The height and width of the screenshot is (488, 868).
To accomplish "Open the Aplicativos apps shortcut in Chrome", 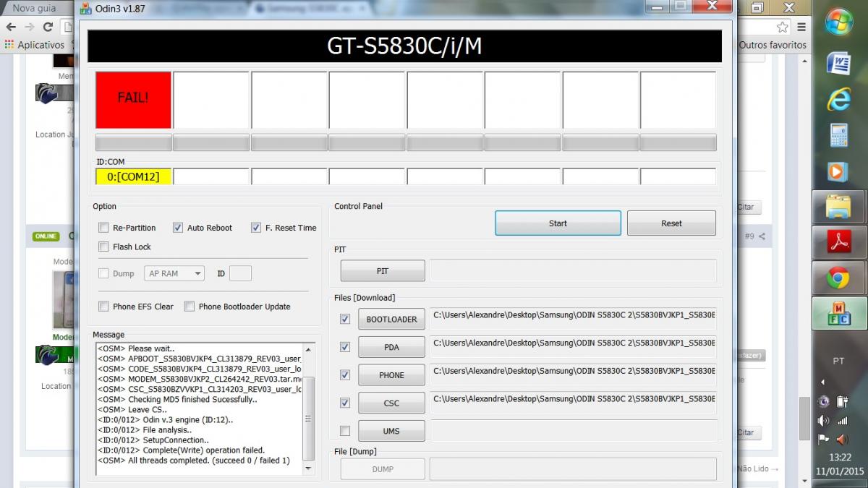I will click(34, 45).
